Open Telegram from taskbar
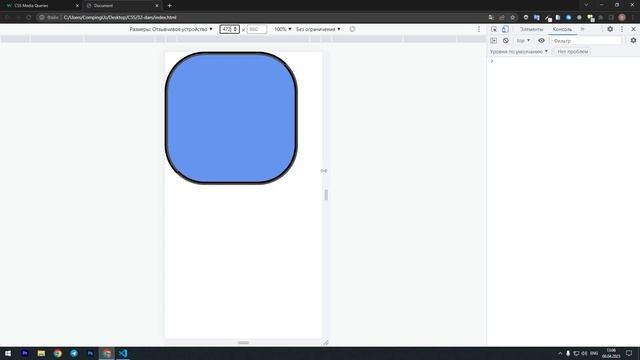This screenshot has width=640, height=360. [x=74, y=353]
